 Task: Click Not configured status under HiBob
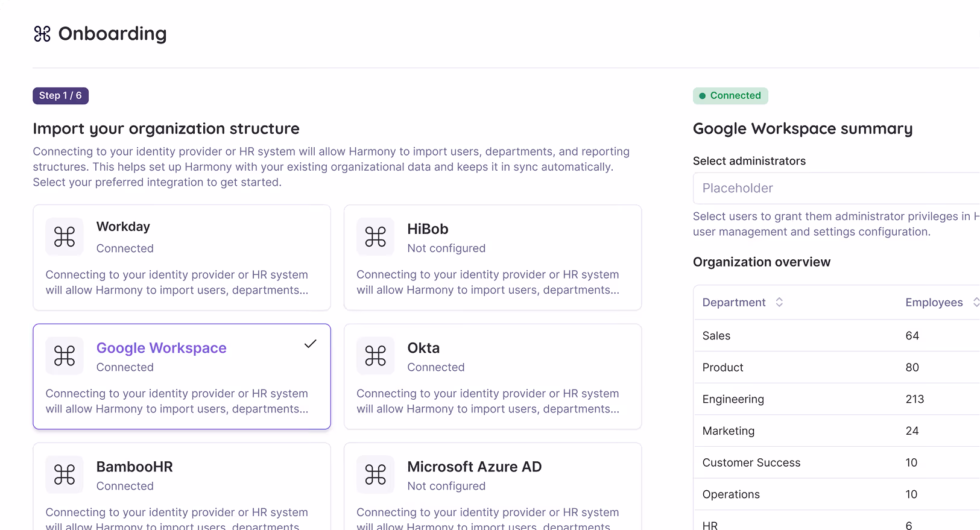coord(446,248)
